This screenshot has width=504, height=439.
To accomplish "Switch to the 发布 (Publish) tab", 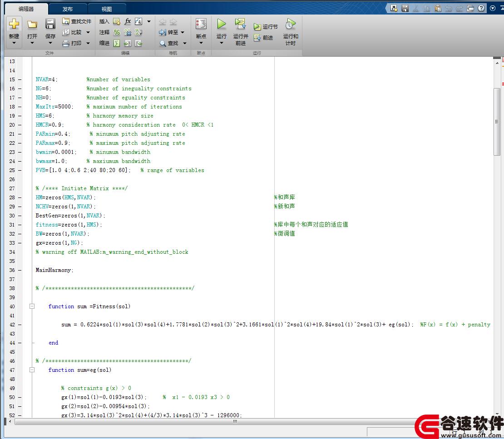I will point(68,9).
